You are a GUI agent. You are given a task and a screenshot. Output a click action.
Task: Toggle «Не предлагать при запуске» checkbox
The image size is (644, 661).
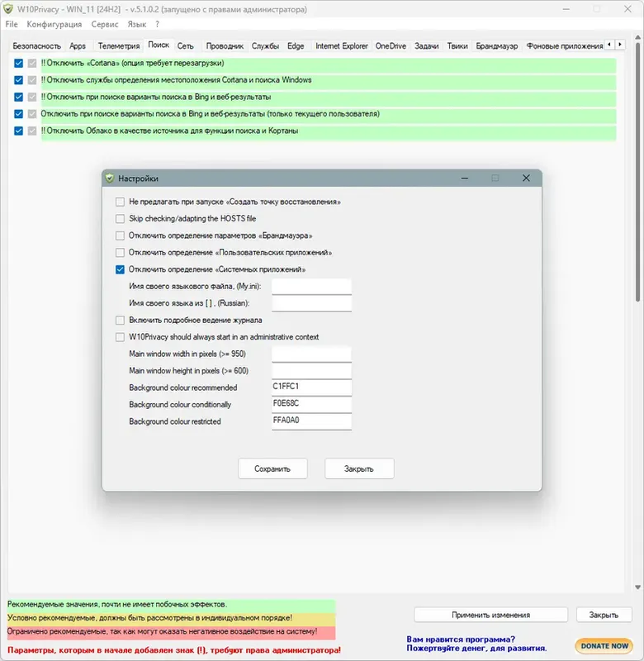120,202
